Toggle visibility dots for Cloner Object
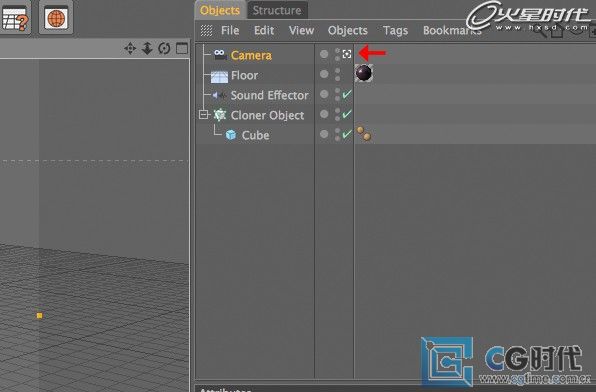Screen dimensions: 596x392 [x=338, y=114]
